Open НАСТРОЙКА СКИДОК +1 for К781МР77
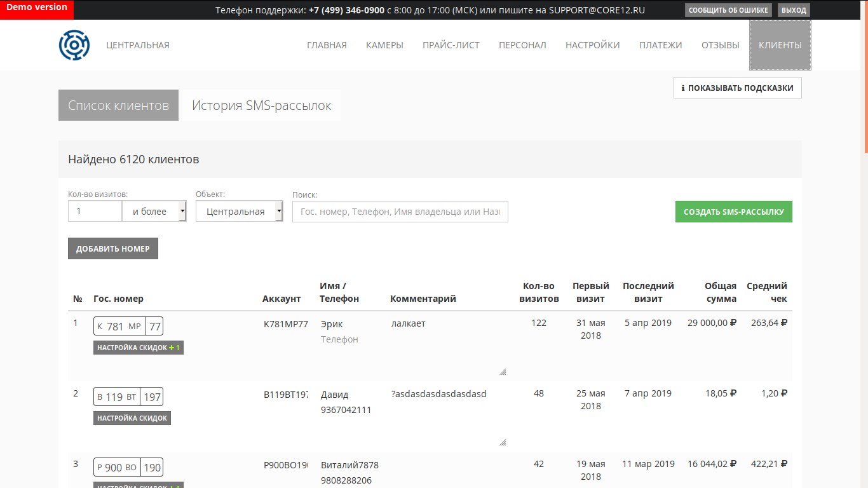Image resolution: width=868 pixels, height=488 pixels. pos(139,348)
